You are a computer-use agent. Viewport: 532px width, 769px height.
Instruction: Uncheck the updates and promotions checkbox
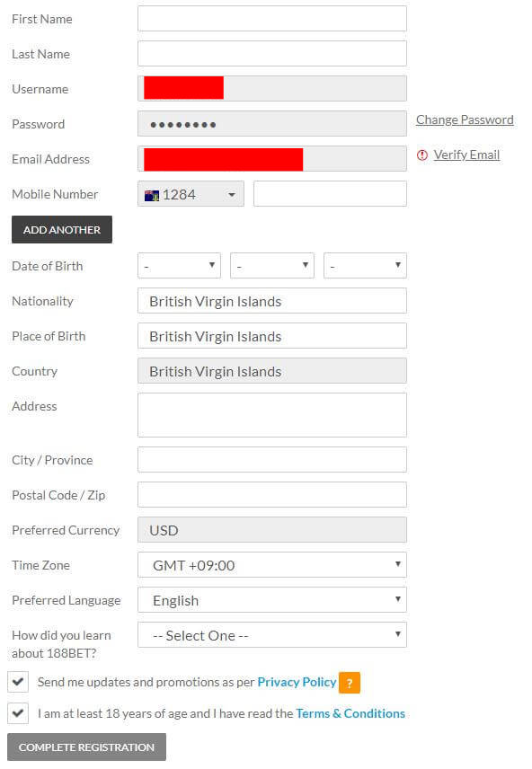click(x=18, y=682)
